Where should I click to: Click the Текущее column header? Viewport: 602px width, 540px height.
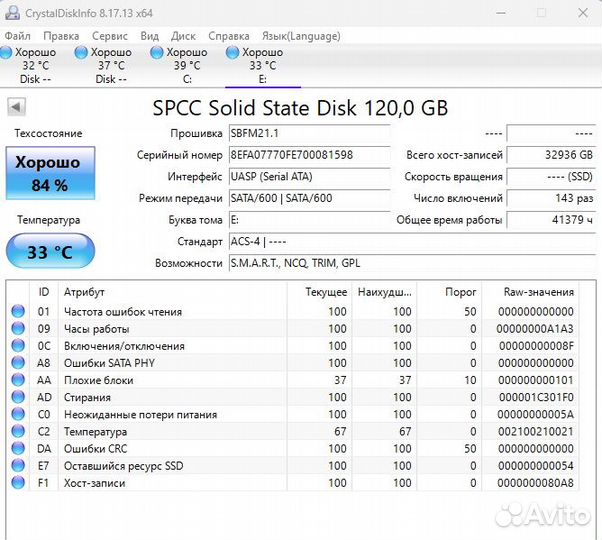click(x=319, y=292)
